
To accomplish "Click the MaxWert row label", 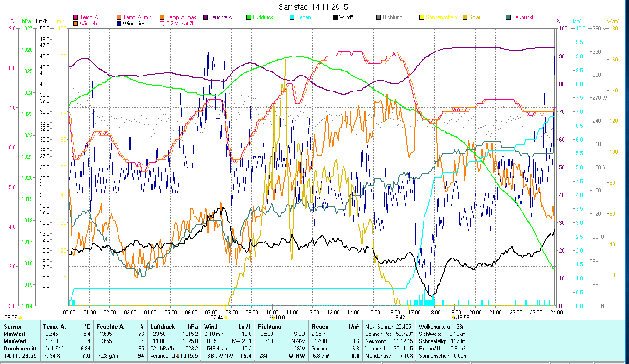I will coord(15,341).
